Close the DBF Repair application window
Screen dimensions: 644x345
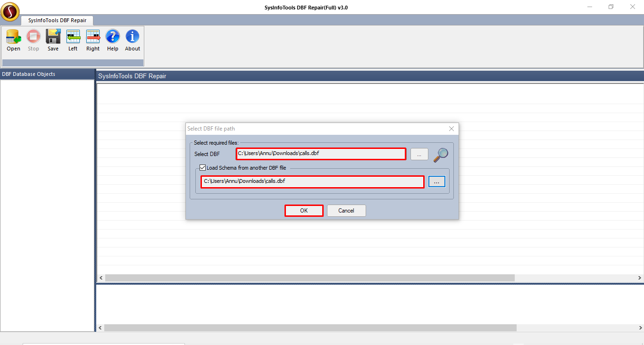[x=633, y=7]
